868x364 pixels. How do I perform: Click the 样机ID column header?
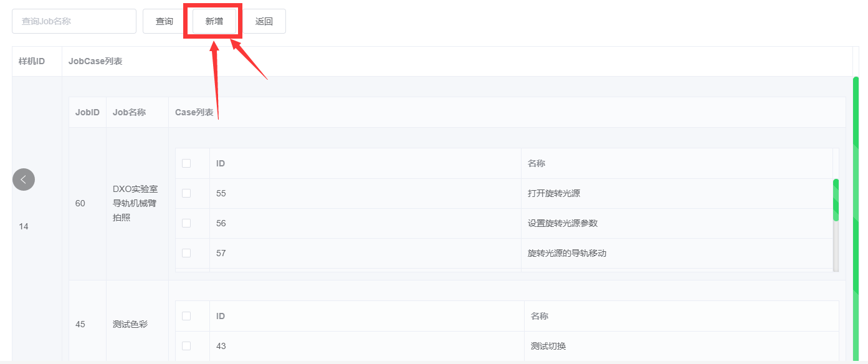[32, 60]
